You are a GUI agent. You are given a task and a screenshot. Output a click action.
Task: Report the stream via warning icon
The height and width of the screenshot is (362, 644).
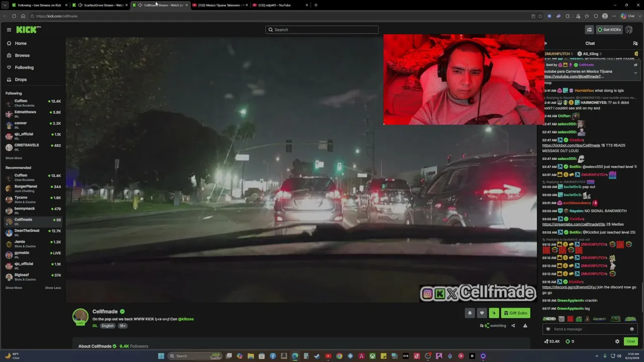coord(525,326)
